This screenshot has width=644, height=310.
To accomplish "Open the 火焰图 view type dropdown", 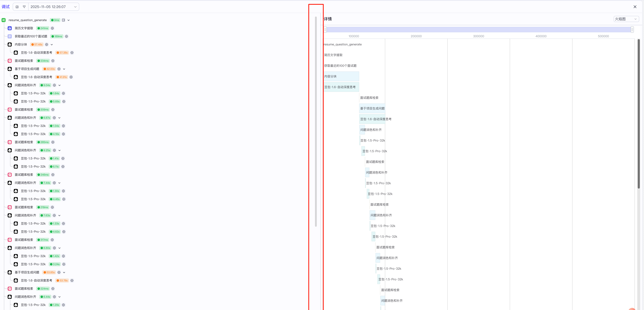I will [626, 19].
